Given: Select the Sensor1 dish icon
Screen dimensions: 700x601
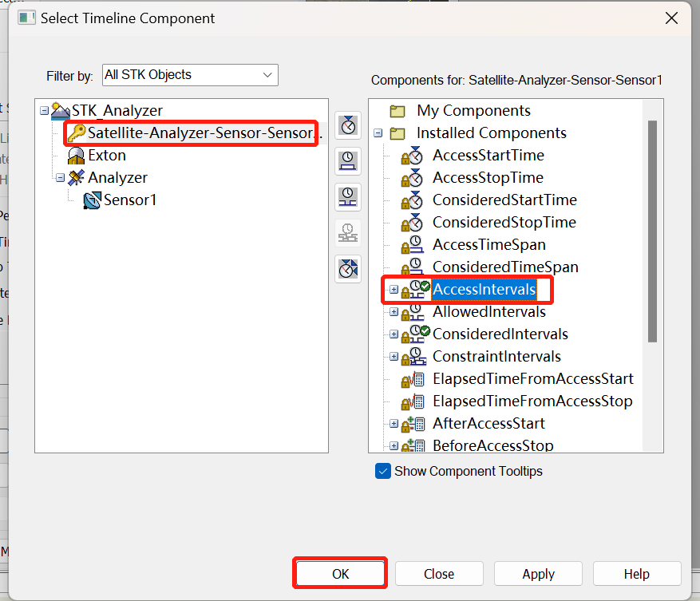Looking at the screenshot, I should pos(93,200).
